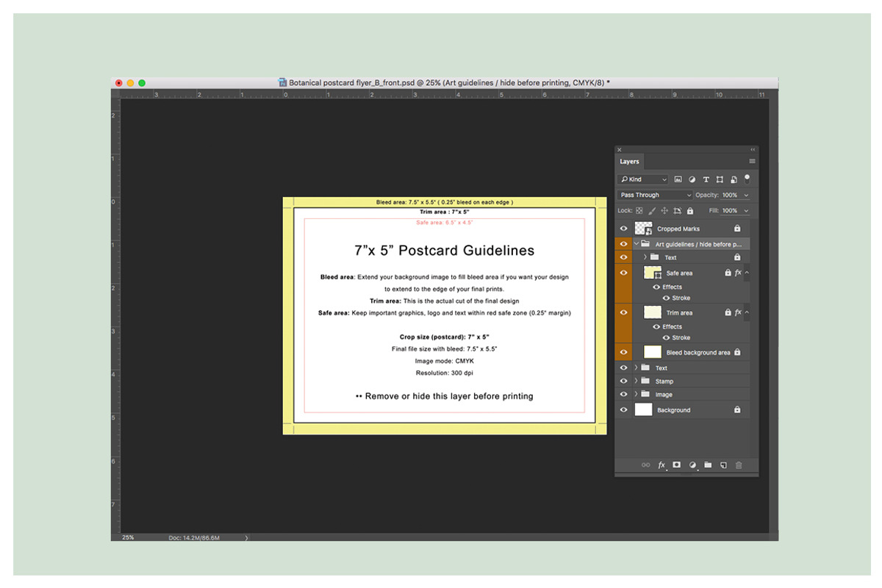Expand the Image layer group
Viewport: 882px width, 588px height.
click(x=636, y=395)
